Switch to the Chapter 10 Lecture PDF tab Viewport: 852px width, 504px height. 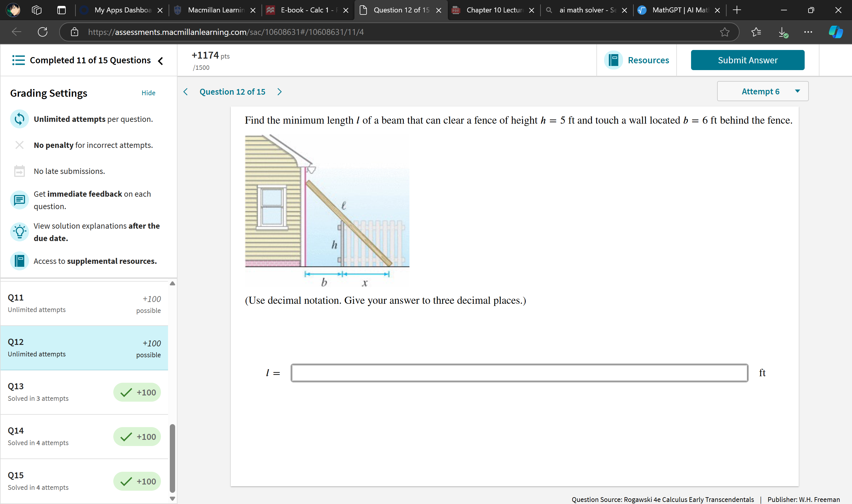coord(494,10)
